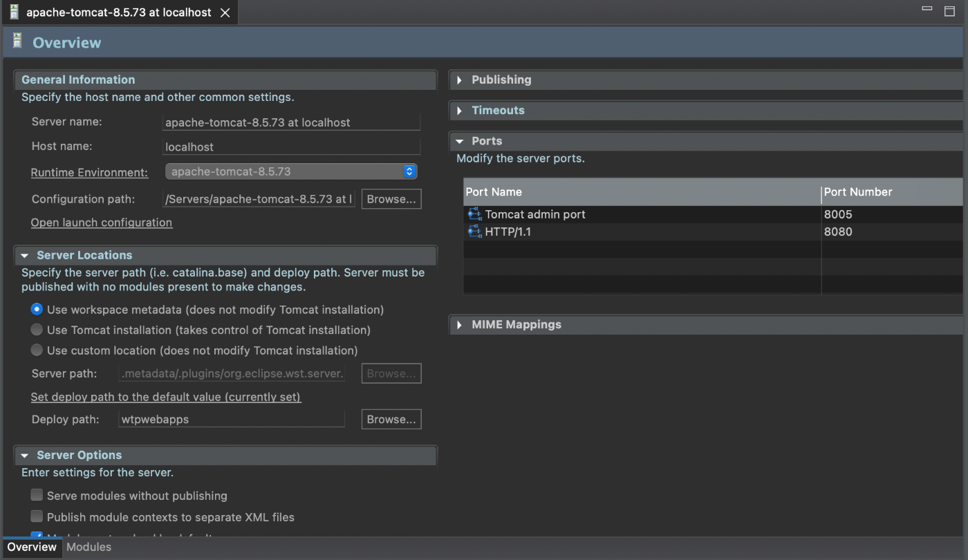
Task: Click the Server name input field
Action: tap(291, 122)
